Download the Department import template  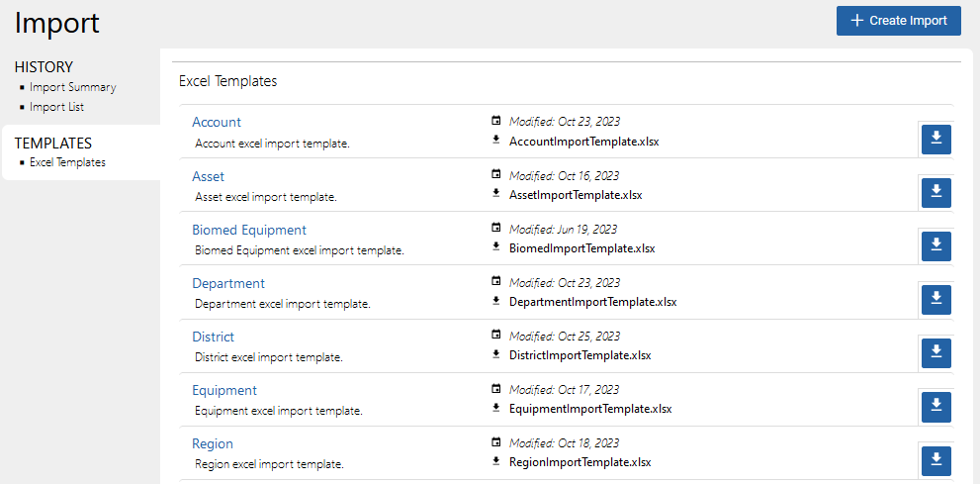935,300
